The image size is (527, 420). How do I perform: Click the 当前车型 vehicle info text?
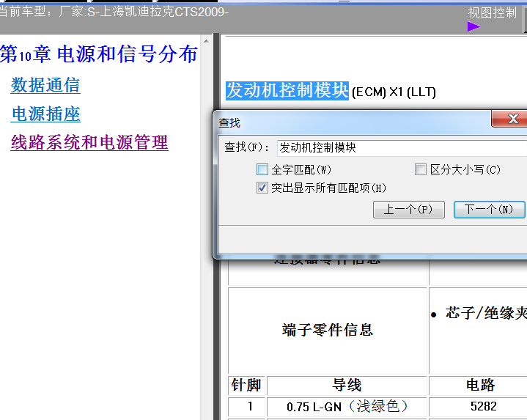point(114,12)
